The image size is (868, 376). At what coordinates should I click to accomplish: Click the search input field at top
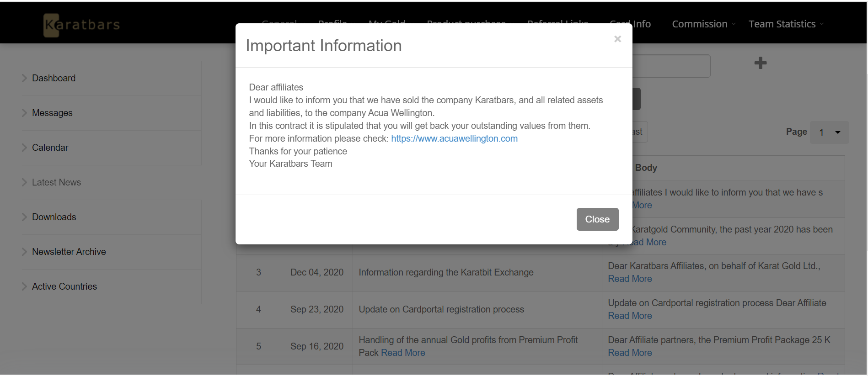tap(671, 66)
